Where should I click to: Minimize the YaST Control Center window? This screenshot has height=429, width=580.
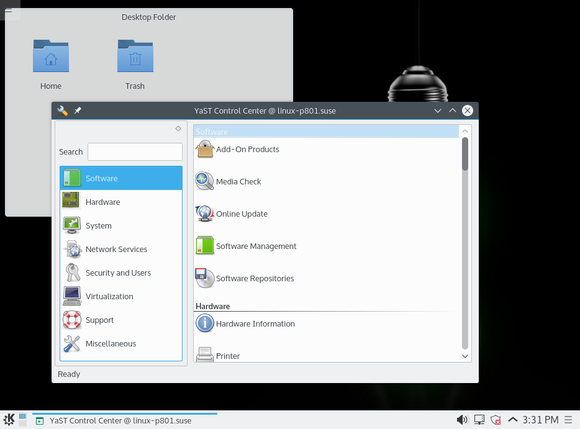(438, 111)
